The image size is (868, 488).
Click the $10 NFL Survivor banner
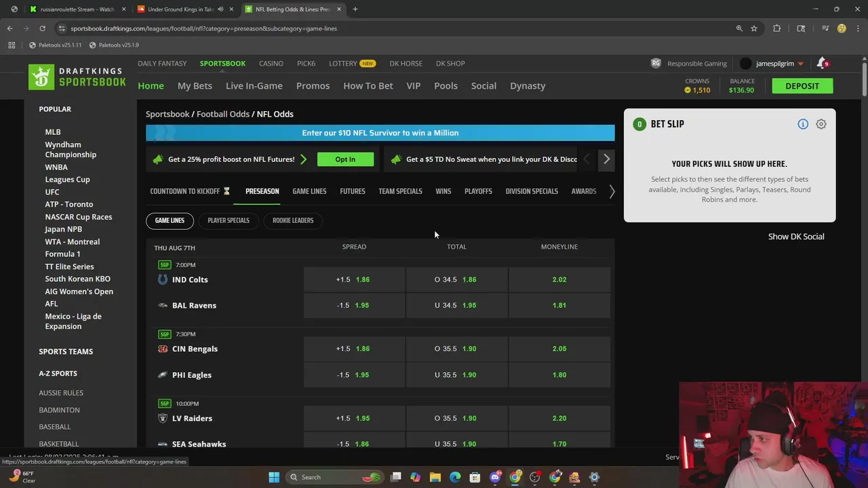click(380, 133)
